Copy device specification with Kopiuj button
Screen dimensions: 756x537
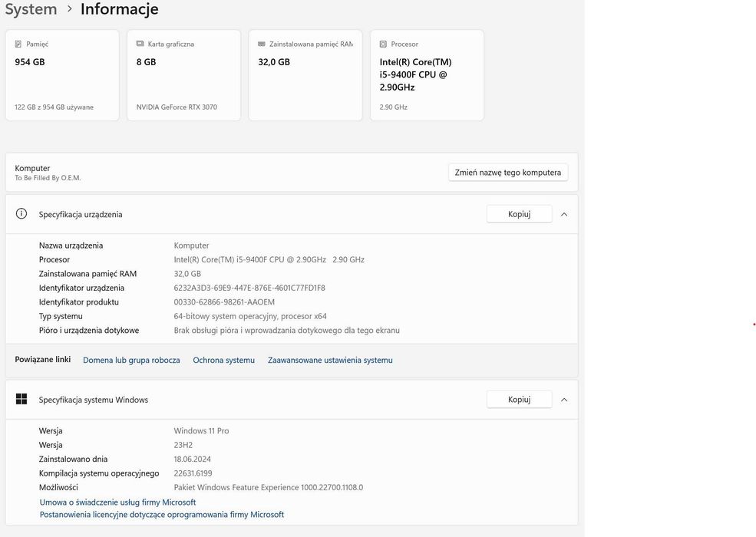tap(519, 214)
